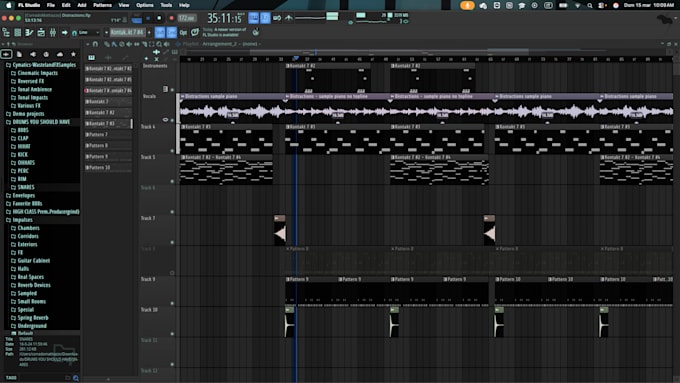
Task: Select Pattern 7 in the picker
Action: coord(108,134)
